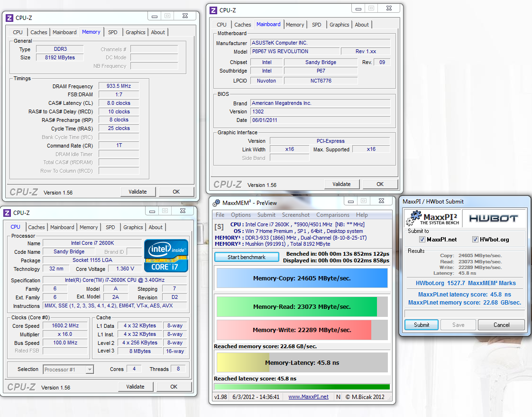Enable the MaxxPI.net submit checkbox
This screenshot has height=417, width=532.
pos(422,240)
